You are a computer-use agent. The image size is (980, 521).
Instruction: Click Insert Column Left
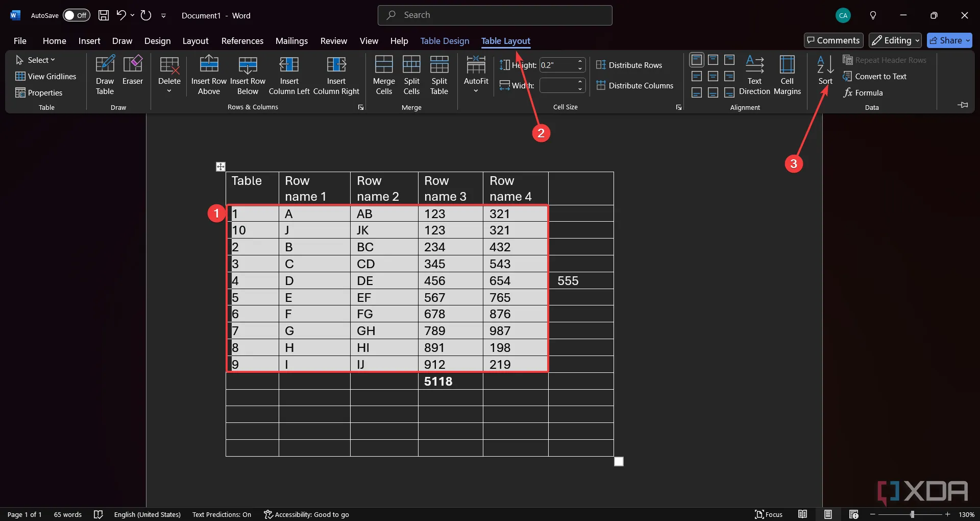coord(289,75)
